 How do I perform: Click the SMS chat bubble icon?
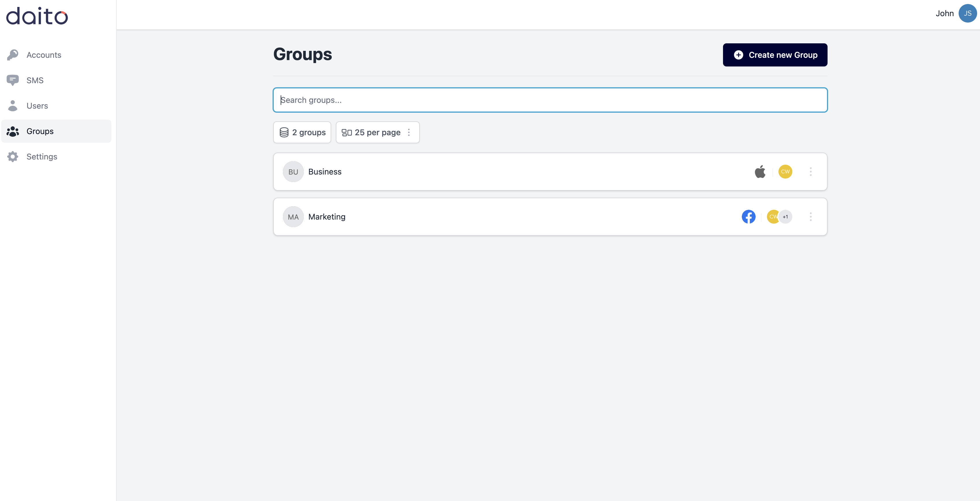(12, 80)
